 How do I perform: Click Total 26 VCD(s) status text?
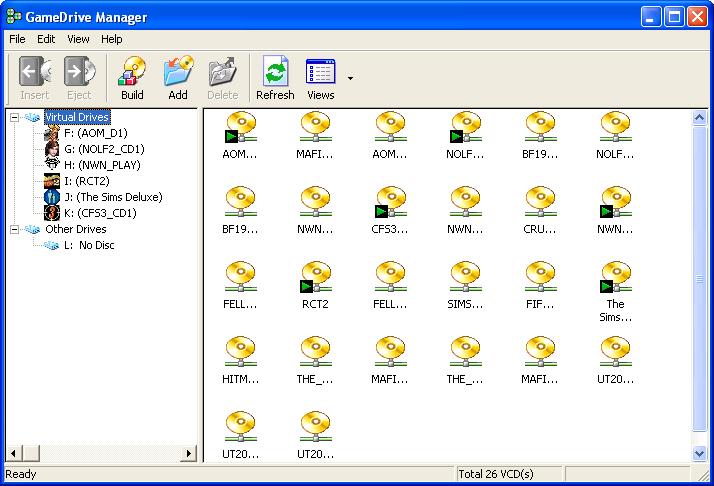click(x=495, y=474)
